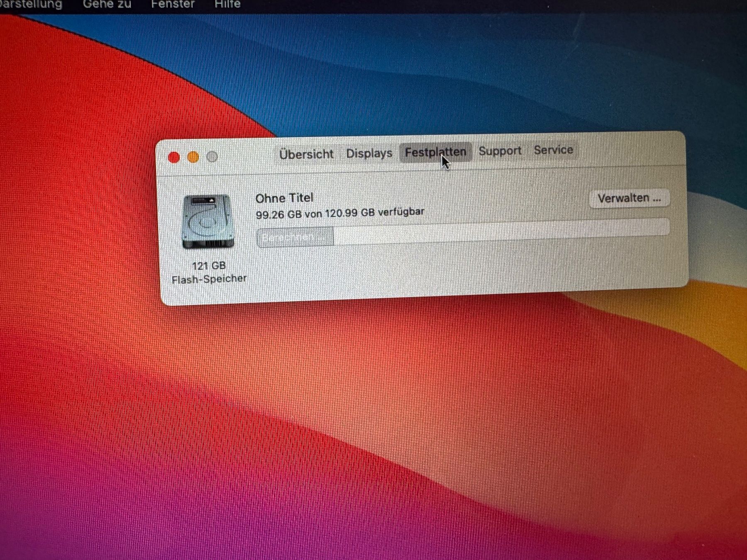This screenshot has width=747, height=560.
Task: Click the flash storage drive icon
Action: click(x=207, y=222)
